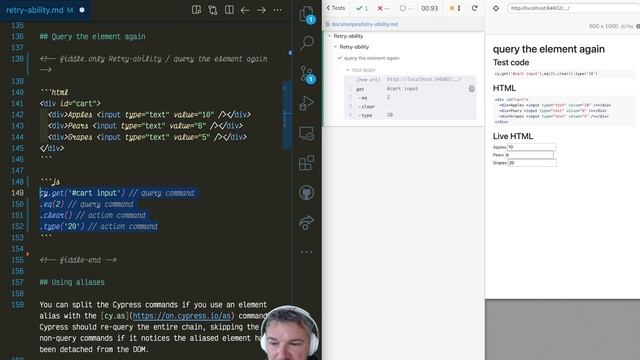Click the '## Using aliases' heading line
Image resolution: width=640 pixels, height=360 pixels.
pyautogui.click(x=72, y=282)
